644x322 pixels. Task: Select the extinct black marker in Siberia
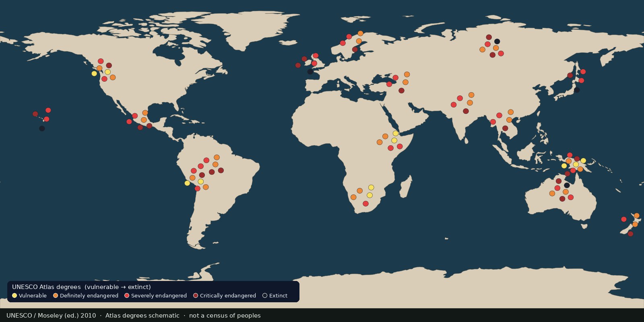click(x=497, y=41)
